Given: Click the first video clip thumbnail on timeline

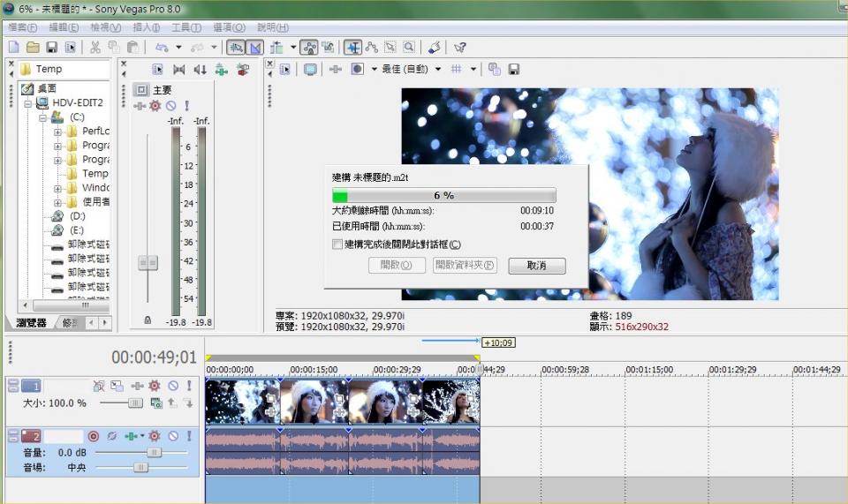Looking at the screenshot, I should 242,400.
